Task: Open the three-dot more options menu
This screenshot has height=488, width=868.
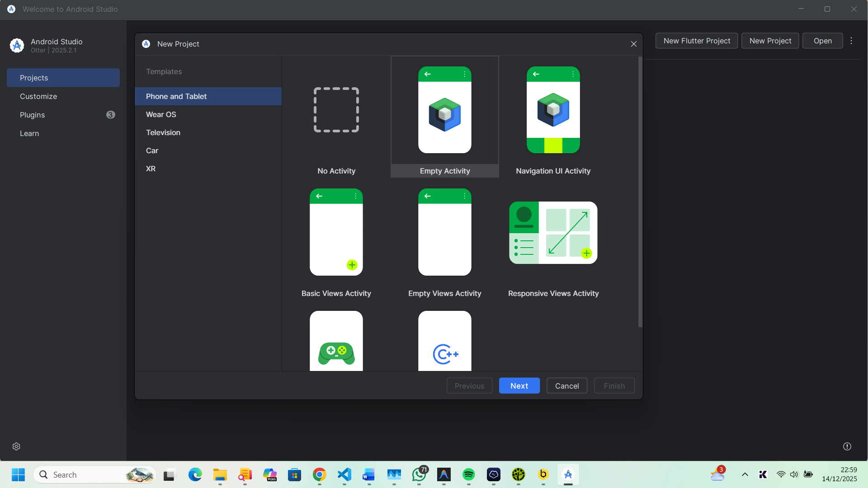Action: [x=851, y=41]
